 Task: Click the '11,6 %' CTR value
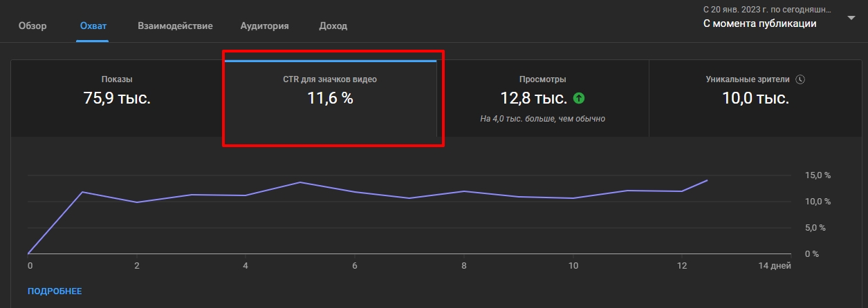tap(330, 98)
